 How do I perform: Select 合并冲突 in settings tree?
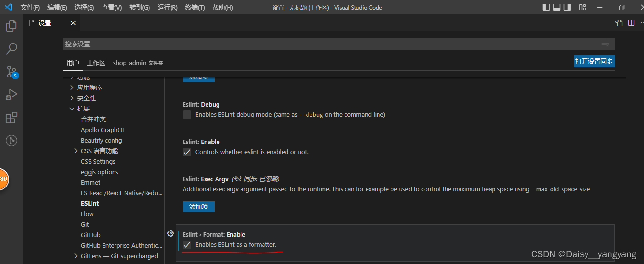coord(93,119)
